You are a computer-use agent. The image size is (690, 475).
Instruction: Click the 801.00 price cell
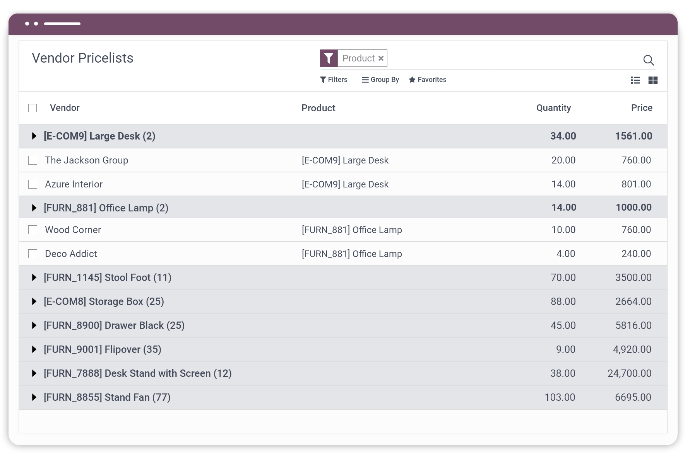[x=636, y=184]
